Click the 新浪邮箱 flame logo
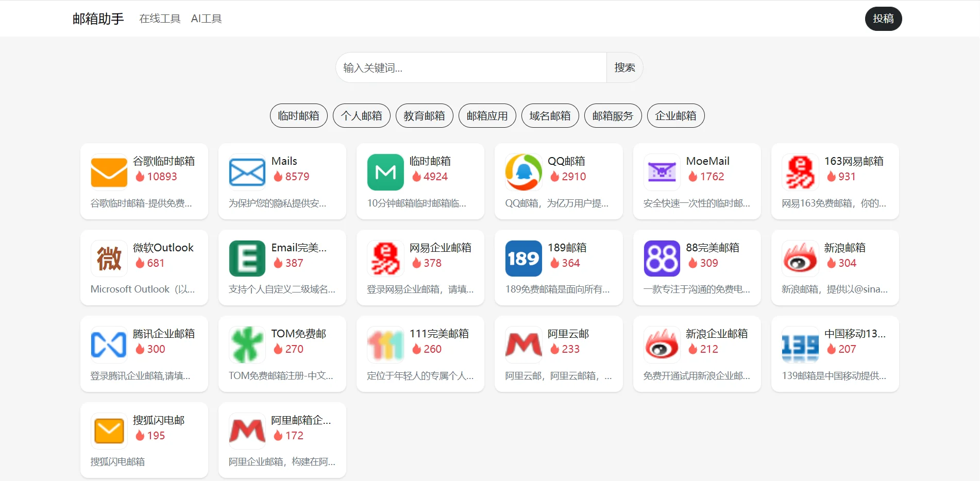 (x=799, y=258)
